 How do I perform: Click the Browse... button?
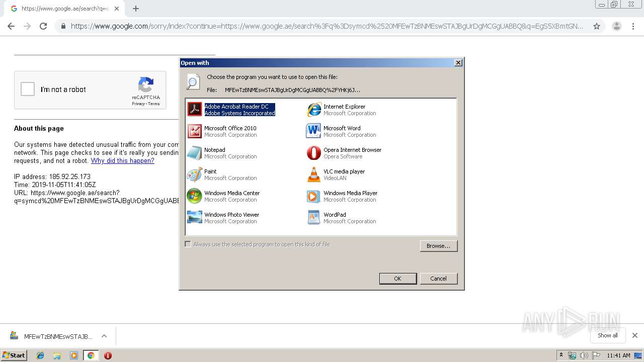coord(439,246)
